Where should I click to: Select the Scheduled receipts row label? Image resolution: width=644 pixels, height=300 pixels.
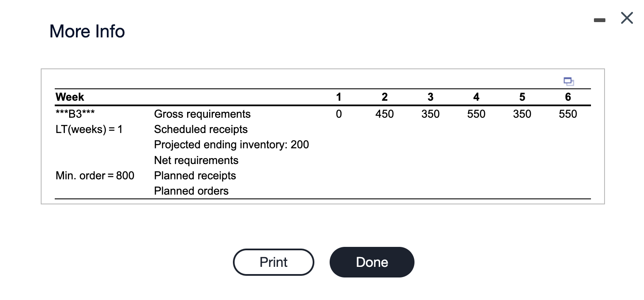200,129
